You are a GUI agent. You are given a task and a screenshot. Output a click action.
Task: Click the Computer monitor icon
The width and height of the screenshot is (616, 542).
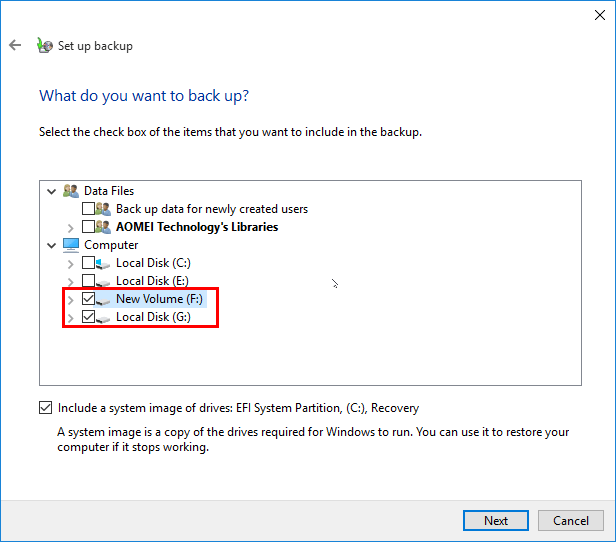pos(70,245)
